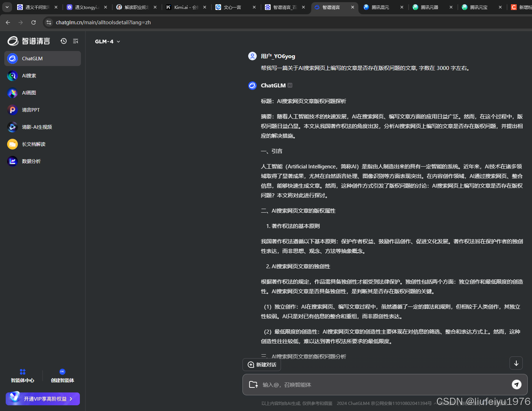Open chat history clock icon

tap(63, 41)
